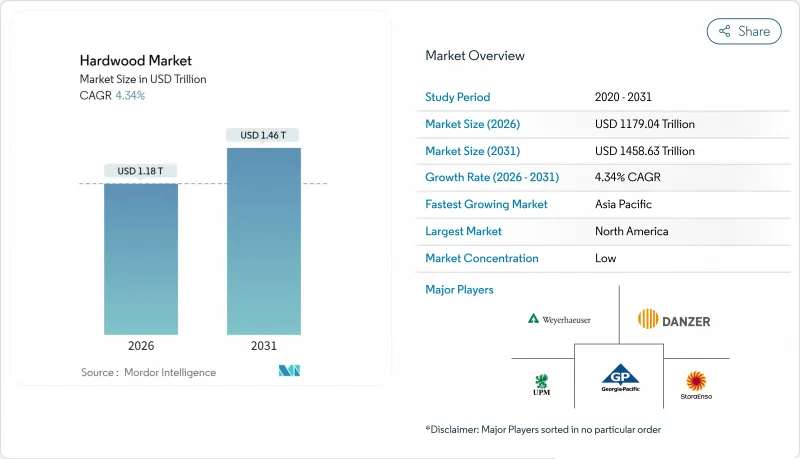Click the Share button
The height and width of the screenshot is (459, 800).
[744, 31]
